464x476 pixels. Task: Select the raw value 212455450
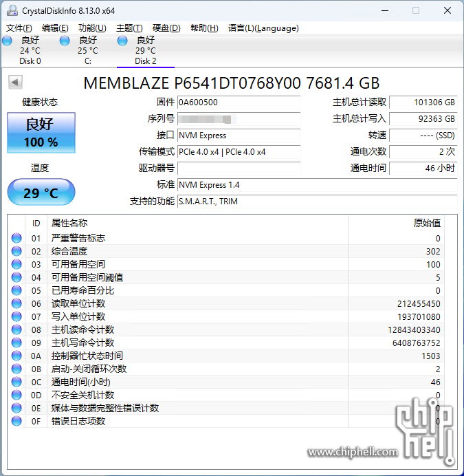pyautogui.click(x=419, y=303)
